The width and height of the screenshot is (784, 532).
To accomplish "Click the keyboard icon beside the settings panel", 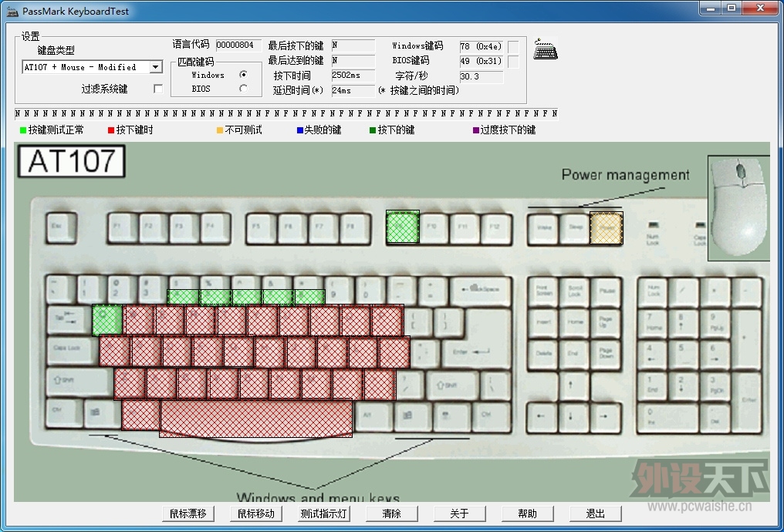I will point(546,49).
